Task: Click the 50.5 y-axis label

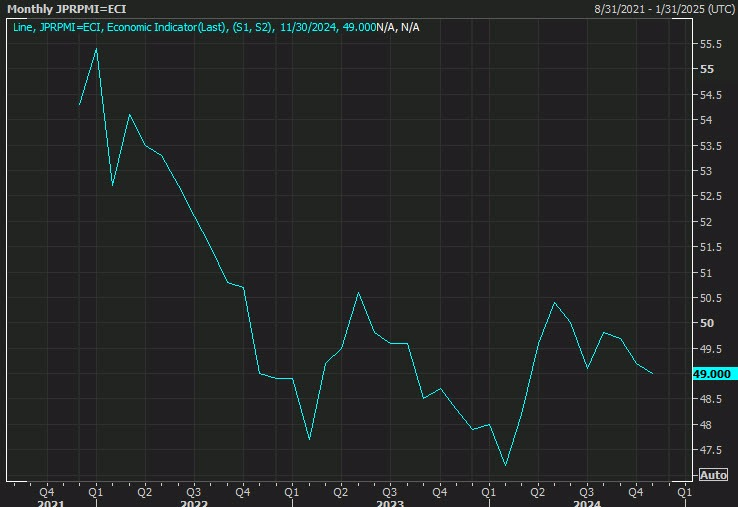Action: click(x=711, y=298)
